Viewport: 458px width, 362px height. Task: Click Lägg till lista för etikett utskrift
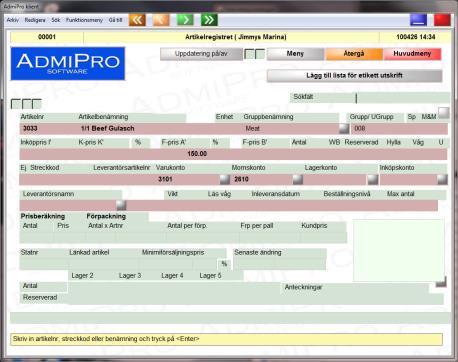pyautogui.click(x=354, y=75)
